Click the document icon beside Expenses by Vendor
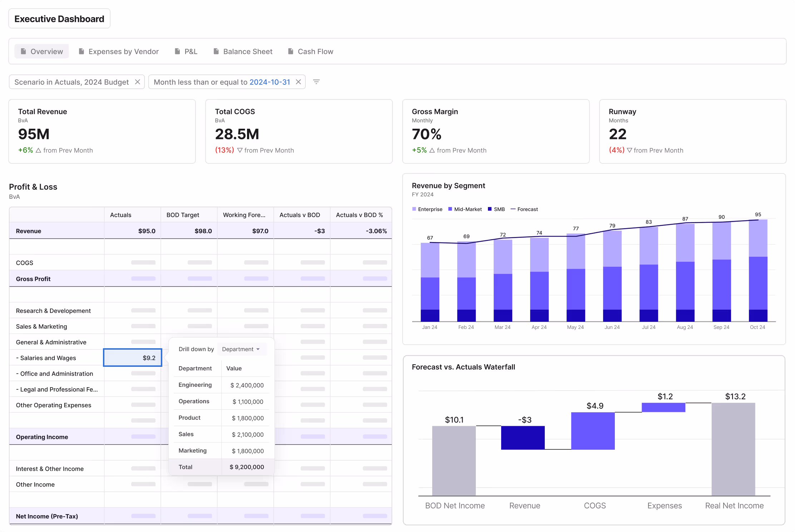The height and width of the screenshot is (532, 795). (x=81, y=51)
